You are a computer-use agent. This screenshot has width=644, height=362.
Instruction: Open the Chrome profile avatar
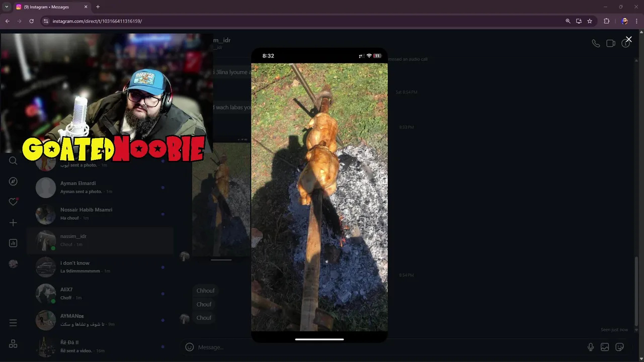point(624,21)
